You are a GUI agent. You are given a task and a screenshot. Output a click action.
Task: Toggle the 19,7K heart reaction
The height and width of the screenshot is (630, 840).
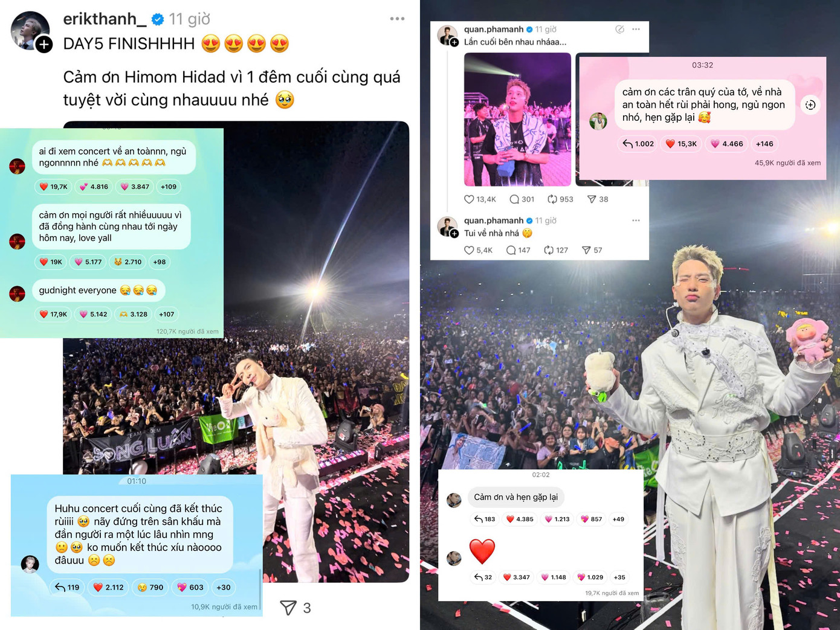coord(53,187)
